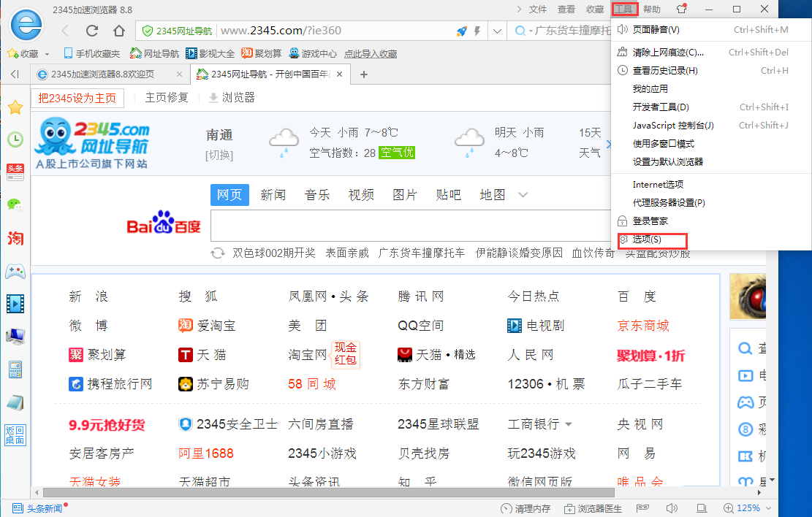This screenshot has width=812, height=517.
Task: Select the 网页 search tab
Action: (x=229, y=195)
